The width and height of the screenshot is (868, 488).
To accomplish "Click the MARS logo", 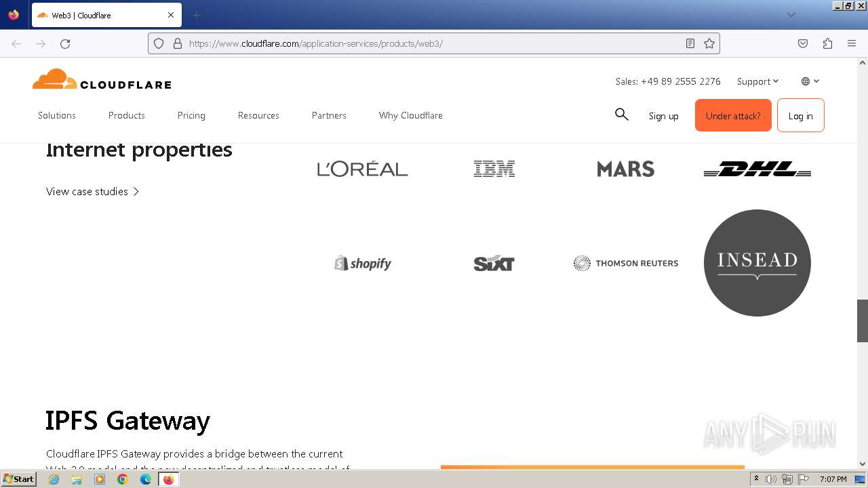I will (625, 169).
